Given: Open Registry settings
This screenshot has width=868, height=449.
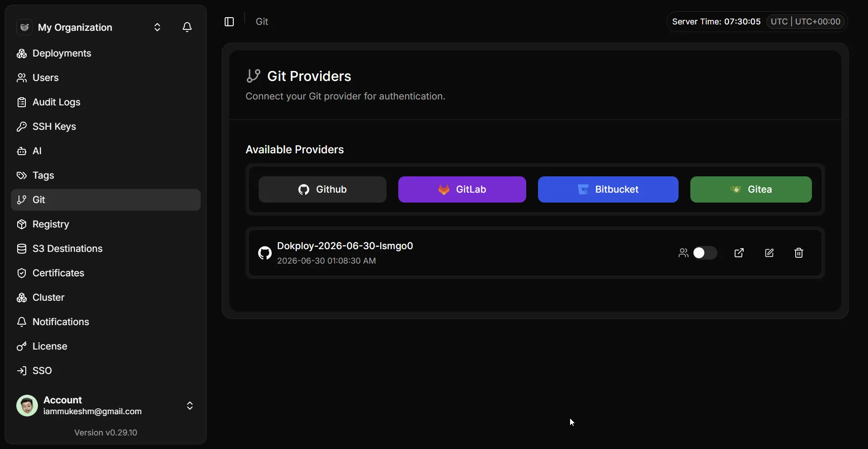Looking at the screenshot, I should coord(106,224).
